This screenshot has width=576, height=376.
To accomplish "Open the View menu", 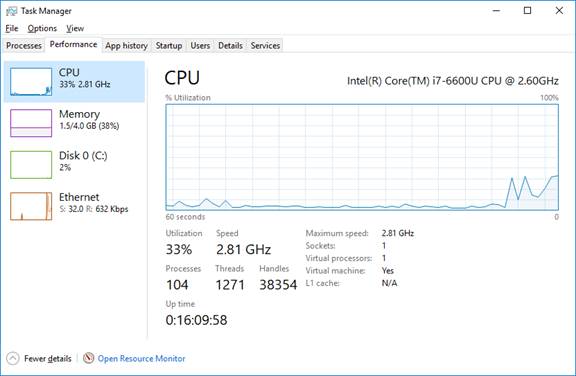I will pyautogui.click(x=75, y=28).
